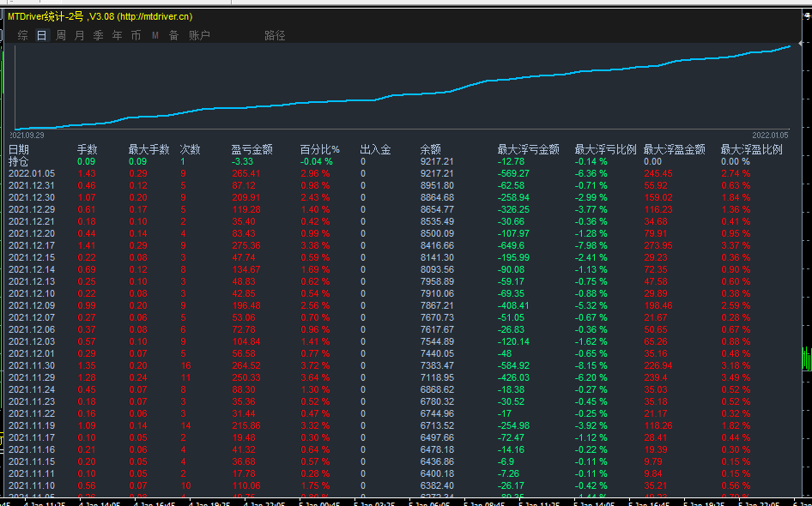812x506 pixels.
Task: Click the 最大浮亏金额 column header
Action: point(529,149)
